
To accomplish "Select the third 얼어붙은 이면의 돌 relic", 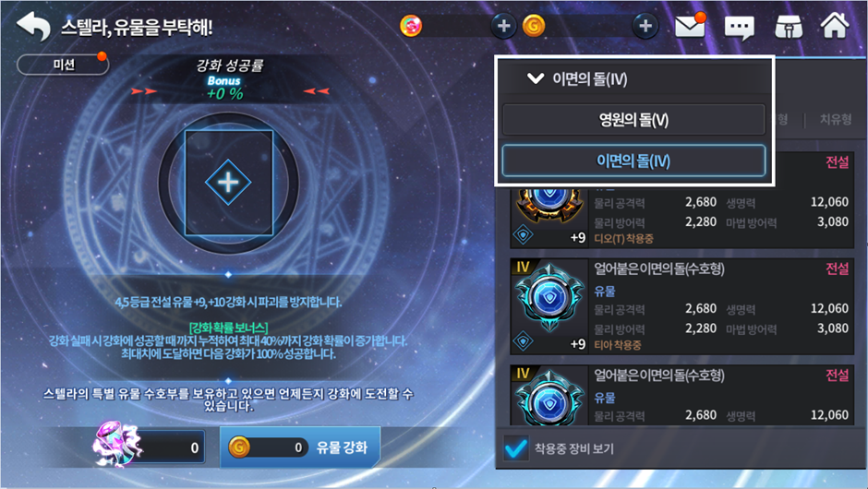I will [682, 394].
